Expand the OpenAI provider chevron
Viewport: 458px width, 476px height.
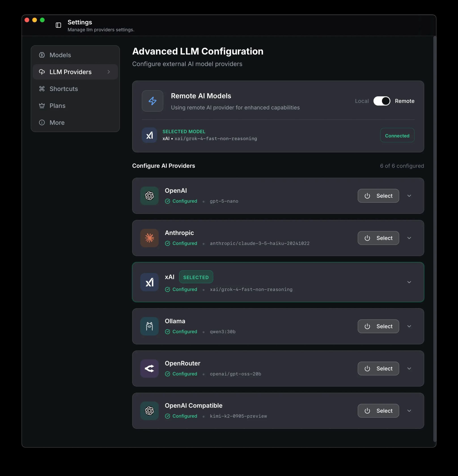(x=409, y=196)
